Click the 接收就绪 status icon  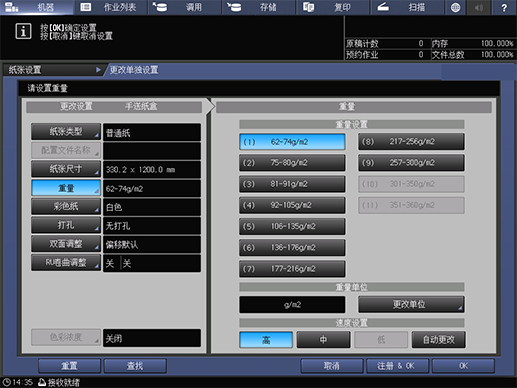pos(42,382)
